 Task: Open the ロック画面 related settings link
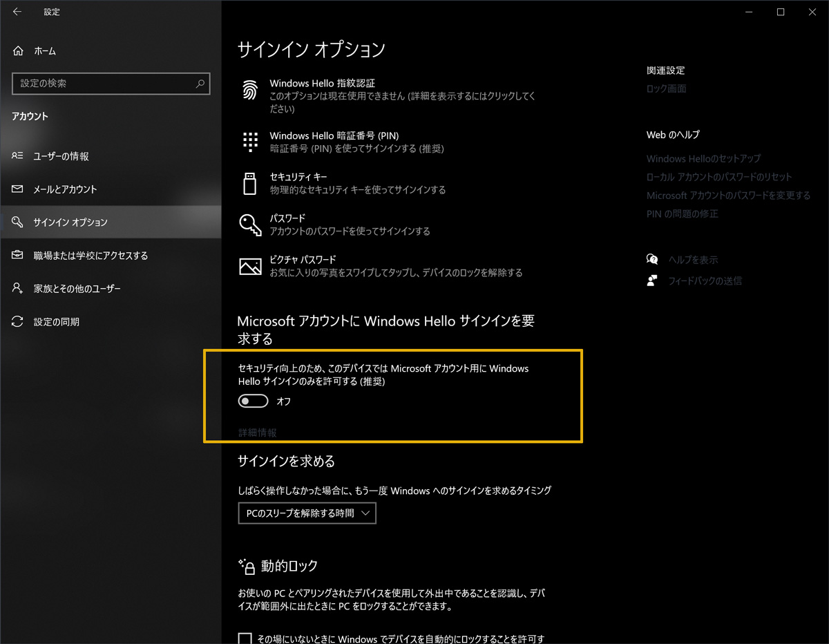click(666, 88)
